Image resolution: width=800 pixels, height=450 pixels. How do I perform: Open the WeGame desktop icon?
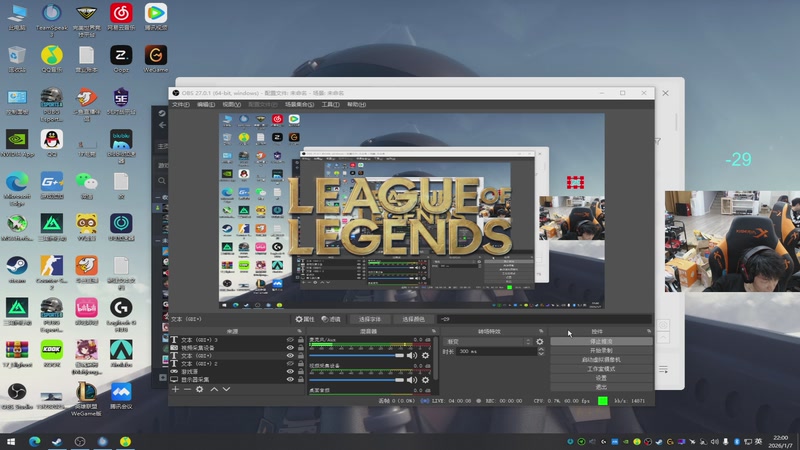point(156,59)
